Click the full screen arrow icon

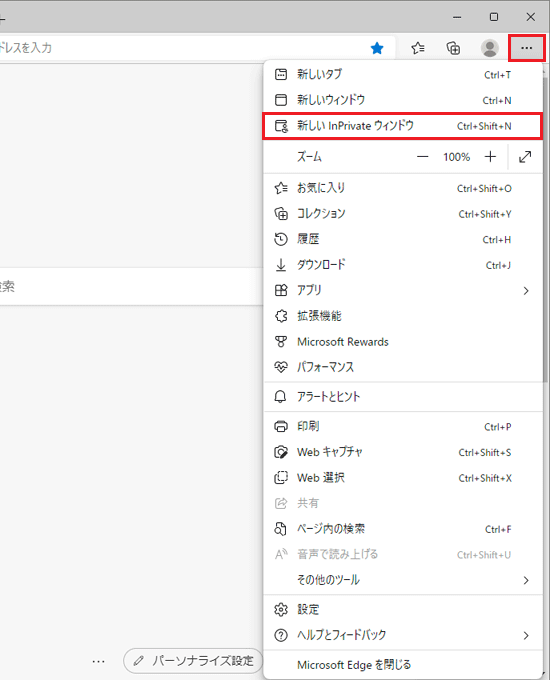click(525, 157)
